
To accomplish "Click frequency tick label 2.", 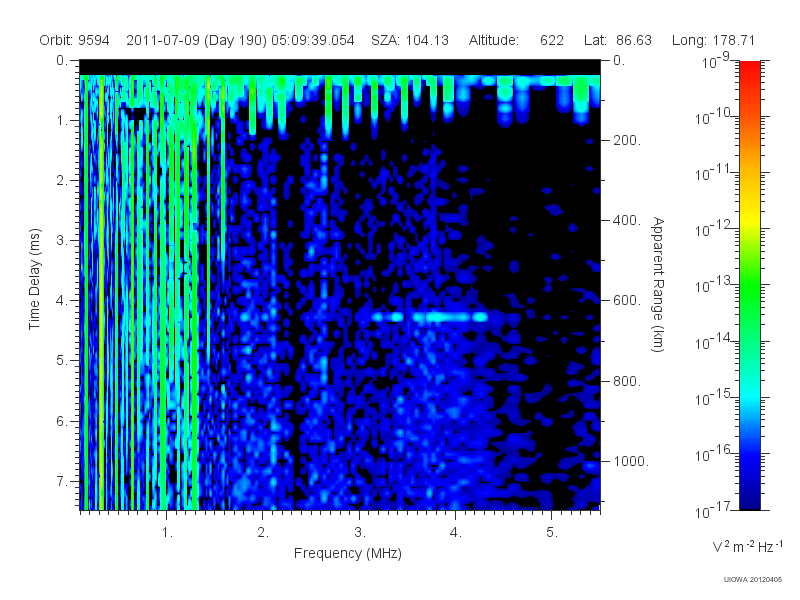I will pos(263,533).
